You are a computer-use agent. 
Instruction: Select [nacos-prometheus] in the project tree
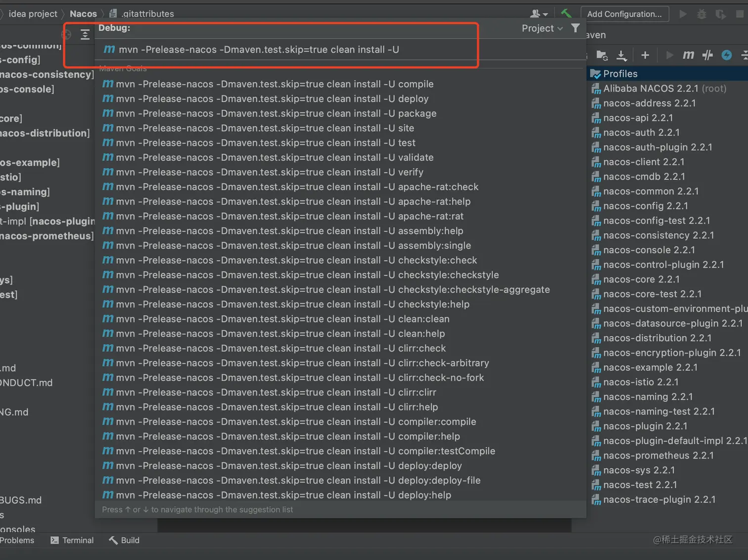pyautogui.click(x=47, y=236)
